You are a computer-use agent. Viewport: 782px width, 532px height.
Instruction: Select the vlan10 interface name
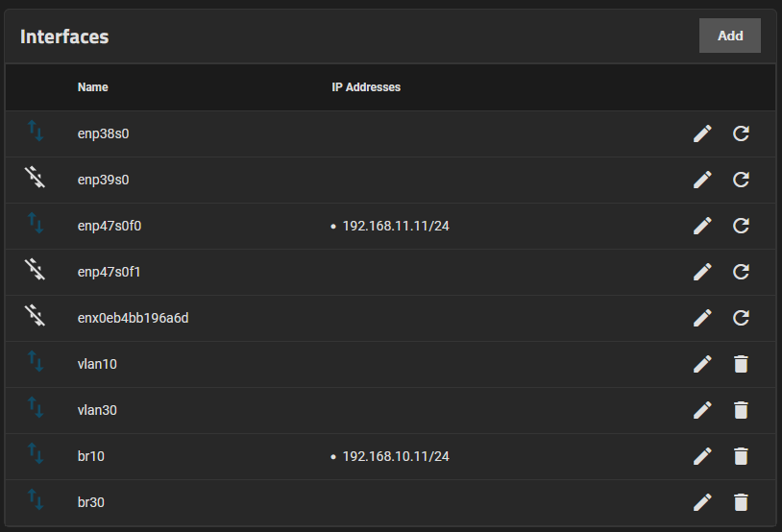click(97, 364)
